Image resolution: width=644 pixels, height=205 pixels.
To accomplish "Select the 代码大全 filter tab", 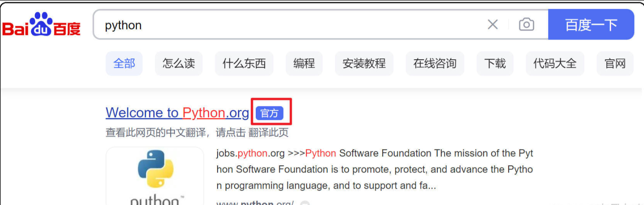I will coord(555,64).
